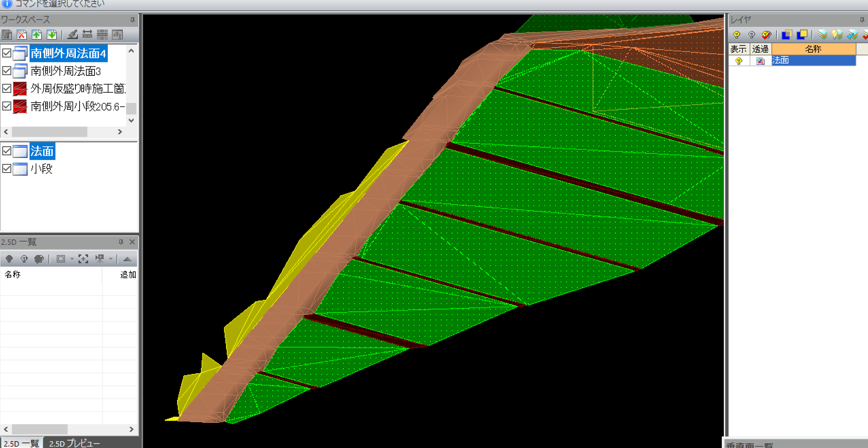Select 南側外周小段205.6 item
The image size is (868, 448).
(78, 106)
